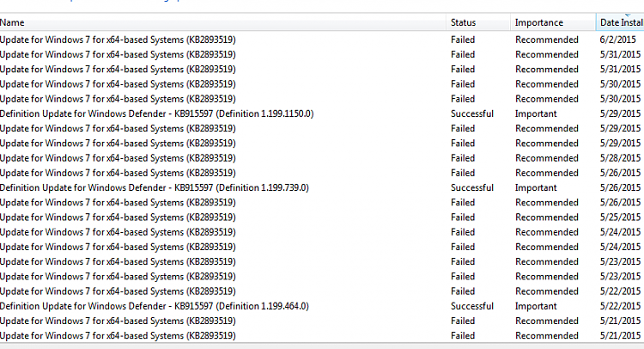Viewport: 644px width, 349px height.
Task: Sort updates by the Status column header
Action: click(x=478, y=22)
